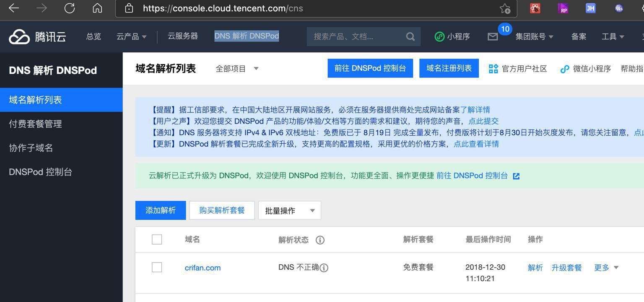Viewport: 644px width, 302px height.
Task: Open the 全部项目 project dropdown
Action: coord(237,69)
